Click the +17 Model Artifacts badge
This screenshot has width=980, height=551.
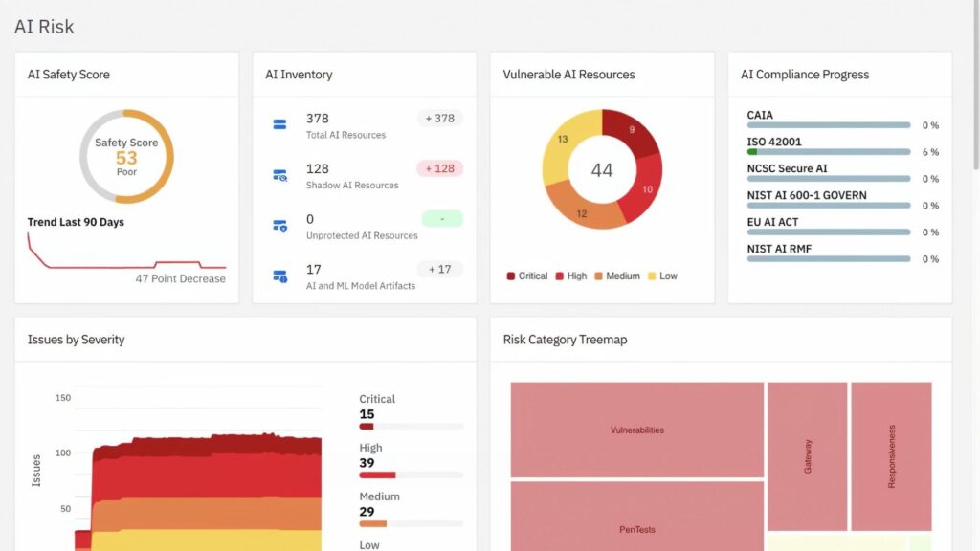coord(439,269)
